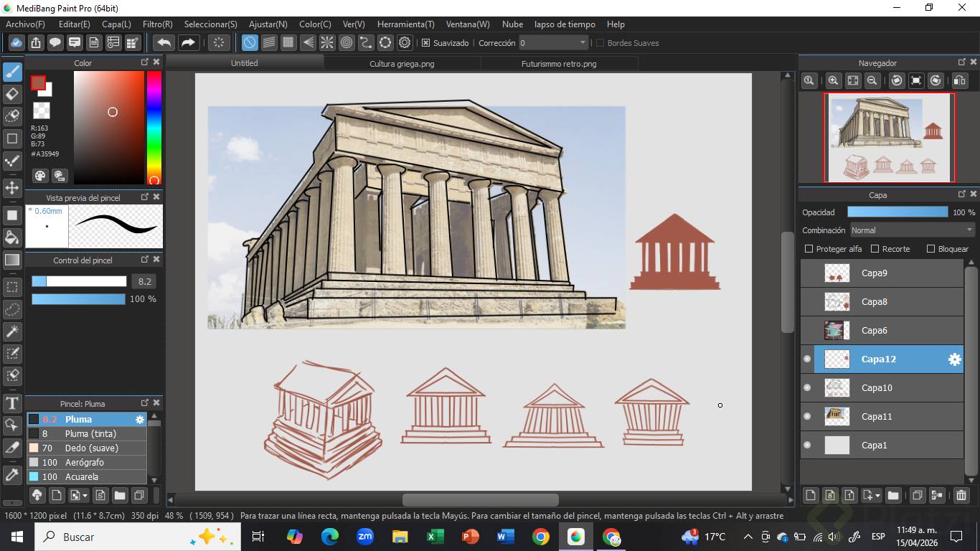Screen dimensions: 980x551
Task: Turn off snap with the blue circle icon
Action: (x=250, y=42)
